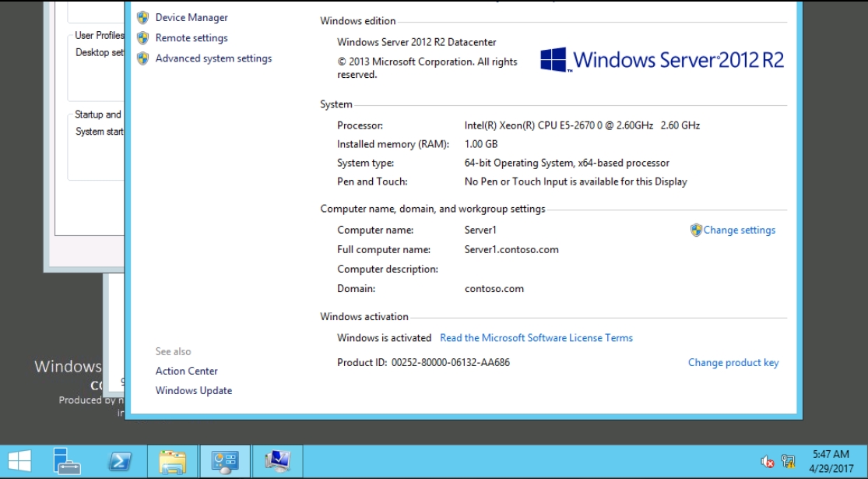Open Remote settings link
The height and width of the screenshot is (479, 868).
(192, 38)
